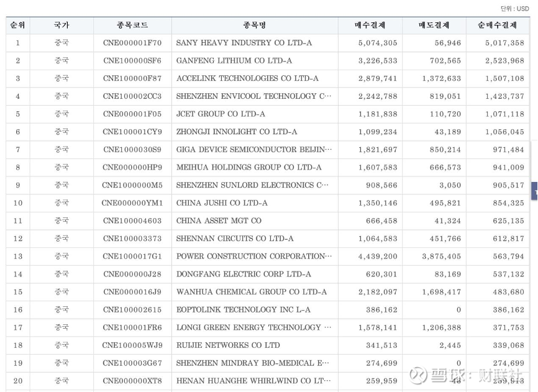This screenshot has height=392, width=538.
Task: Select POWER CONSTRUCTION CORPORATION stock name
Action: pos(254,256)
